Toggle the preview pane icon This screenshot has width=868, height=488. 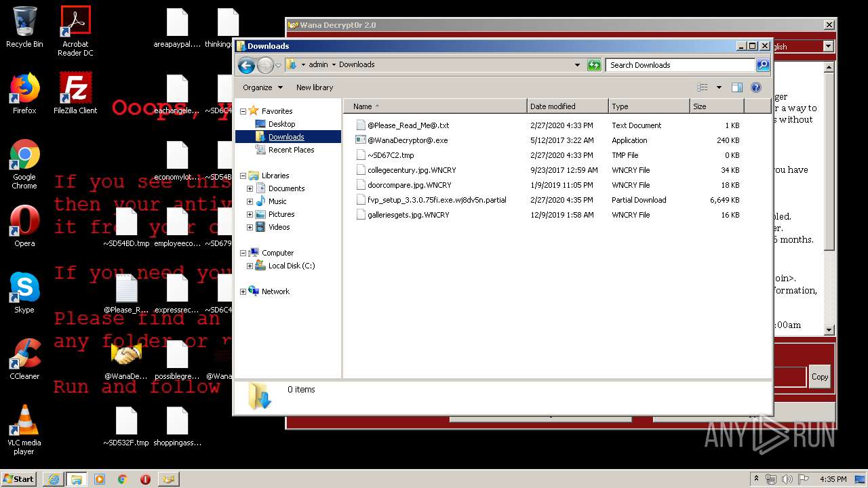click(x=737, y=87)
